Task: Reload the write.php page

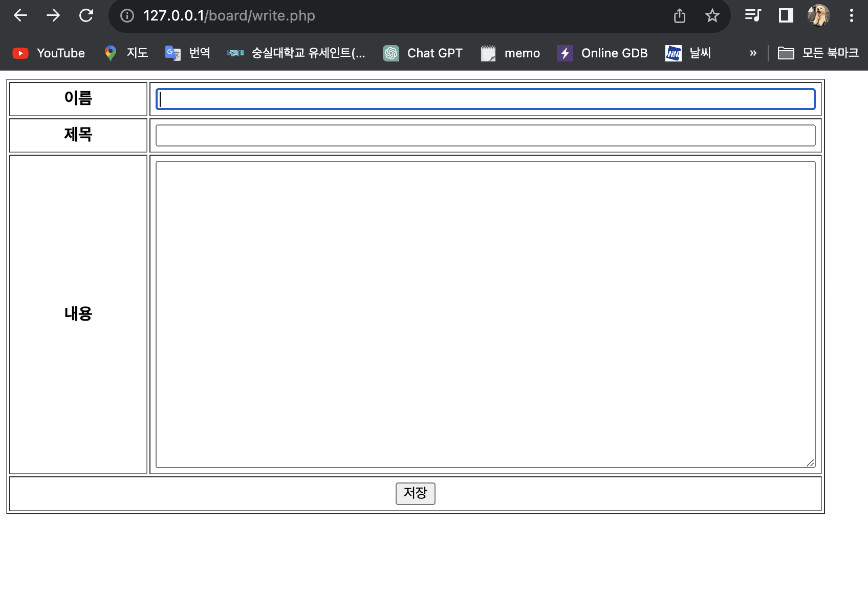Action: point(86,15)
